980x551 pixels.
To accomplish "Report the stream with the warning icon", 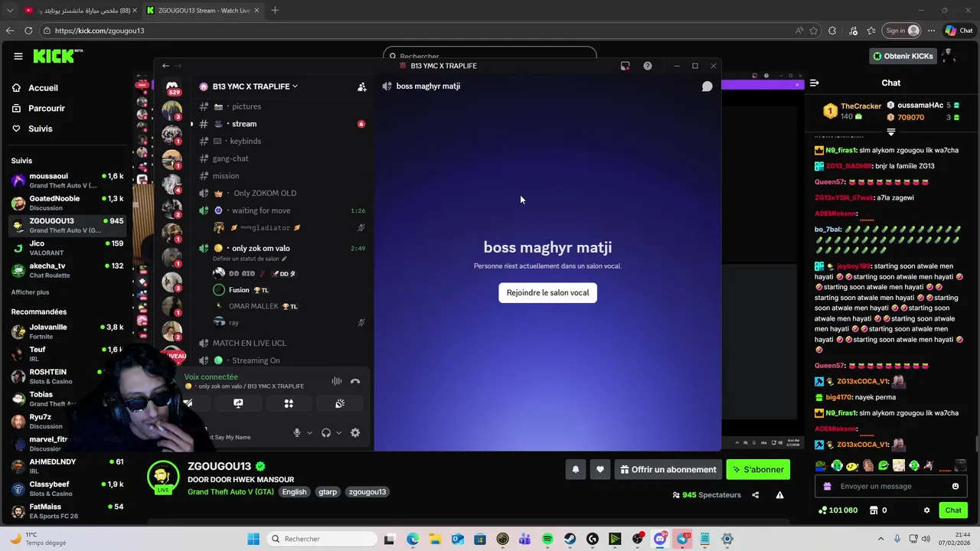I will 779,495.
